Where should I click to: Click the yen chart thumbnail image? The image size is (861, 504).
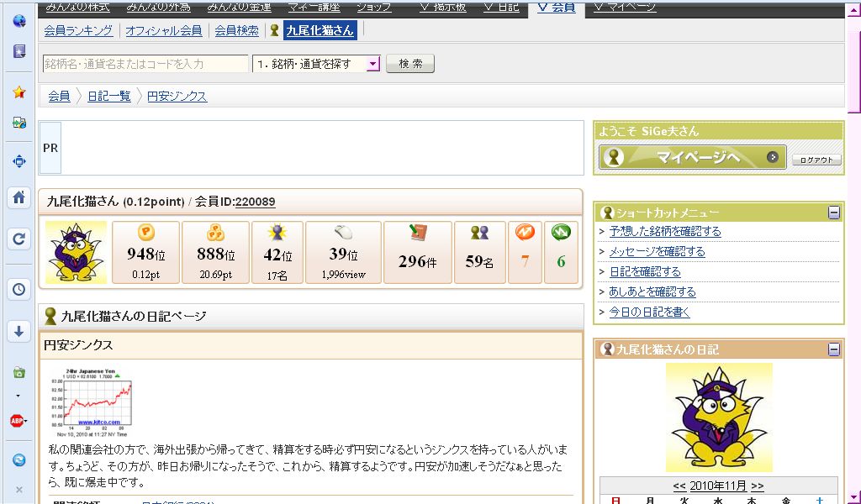point(91,403)
